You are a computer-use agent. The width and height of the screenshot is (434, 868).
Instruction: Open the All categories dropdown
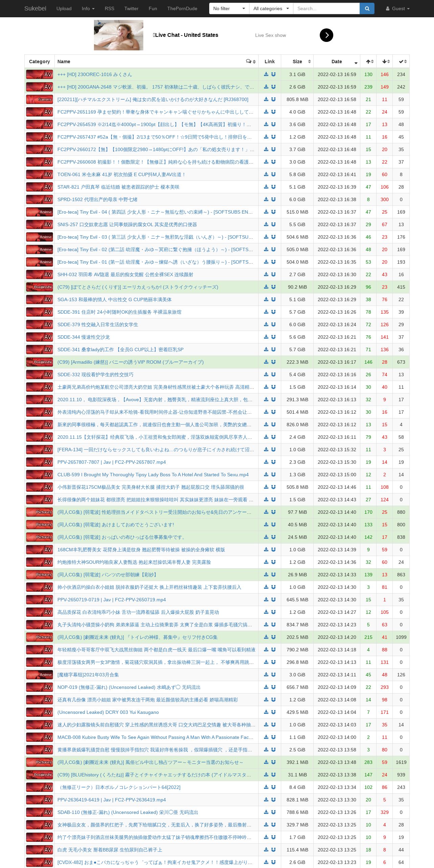[271, 8]
